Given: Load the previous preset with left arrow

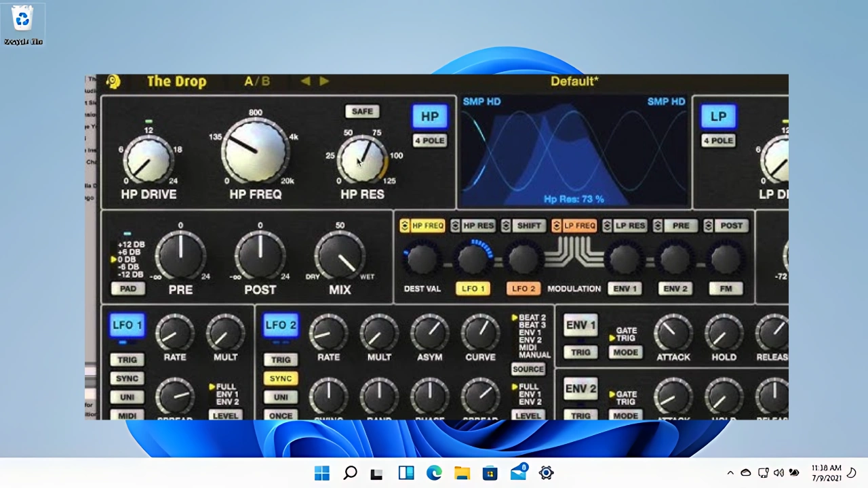Looking at the screenshot, I should 306,81.
